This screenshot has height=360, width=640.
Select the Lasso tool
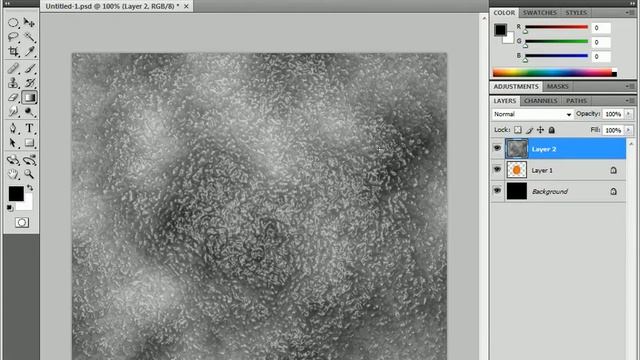(13, 37)
